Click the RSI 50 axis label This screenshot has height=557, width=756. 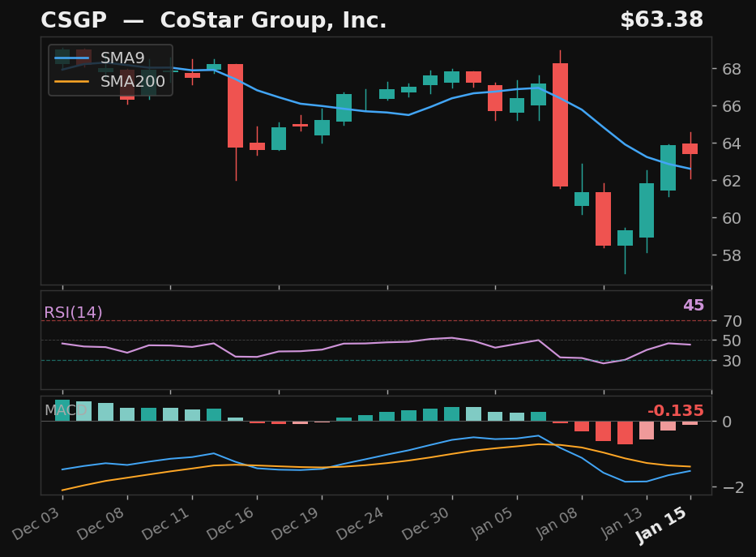tap(732, 341)
